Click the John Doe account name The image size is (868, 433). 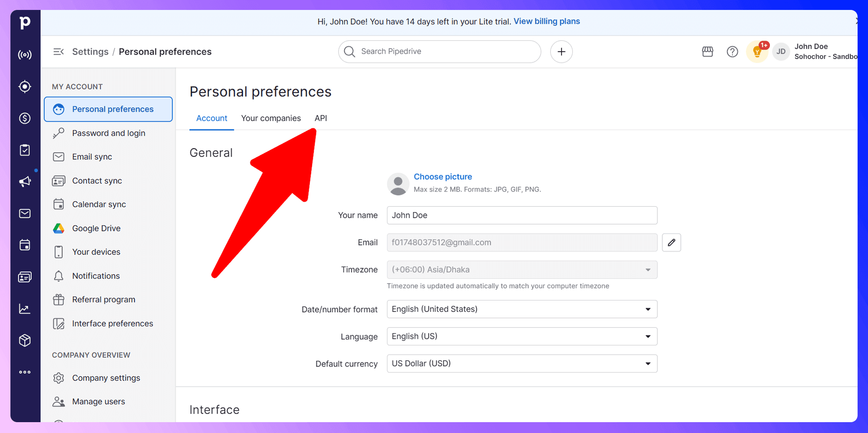click(x=811, y=47)
